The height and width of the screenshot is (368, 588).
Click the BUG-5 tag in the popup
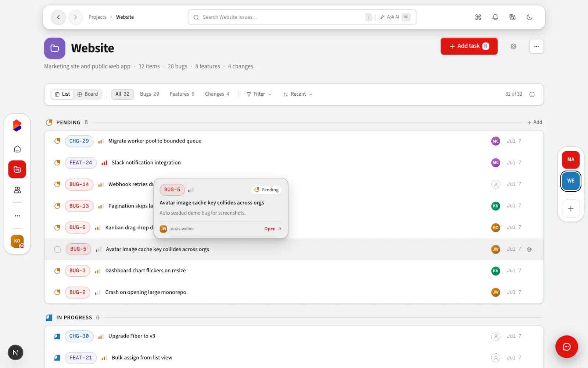(172, 190)
